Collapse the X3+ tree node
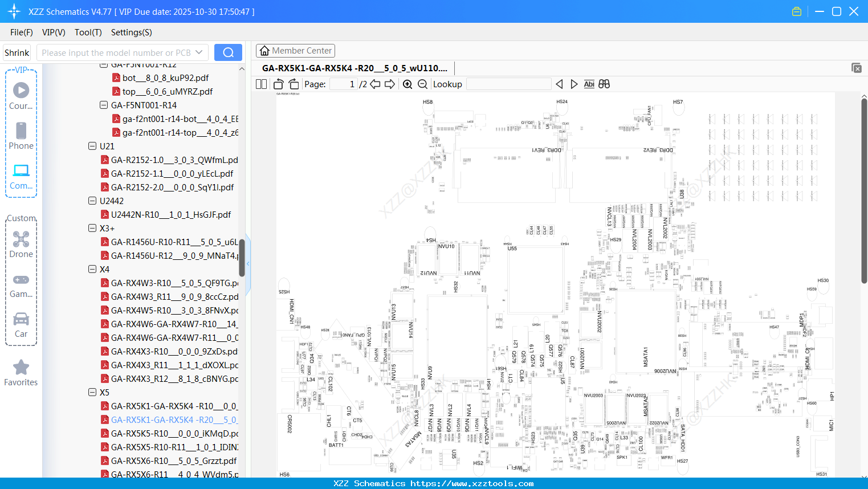Screen dimensions: 868x489 (92, 228)
